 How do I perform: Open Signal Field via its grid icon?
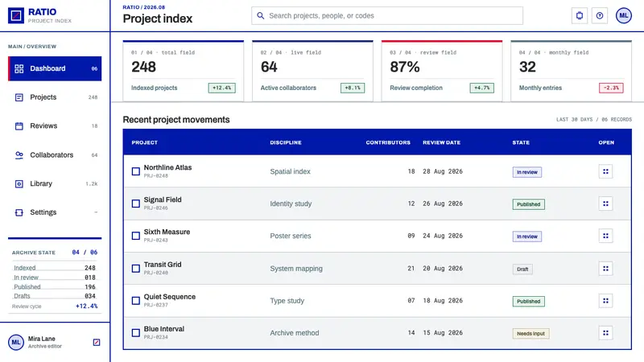pos(605,204)
